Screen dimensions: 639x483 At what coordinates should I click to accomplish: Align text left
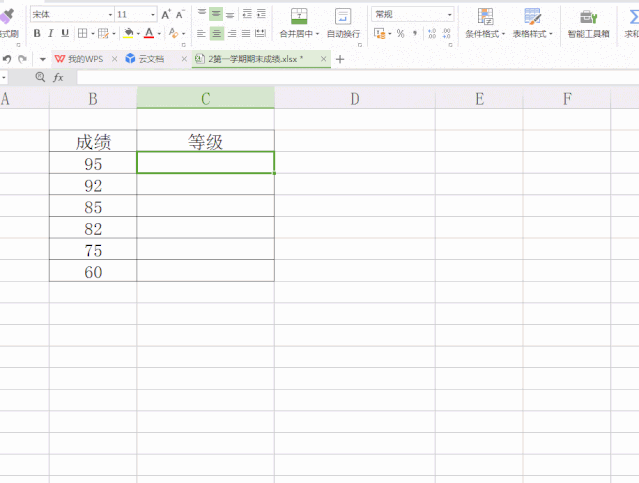pyautogui.click(x=201, y=33)
